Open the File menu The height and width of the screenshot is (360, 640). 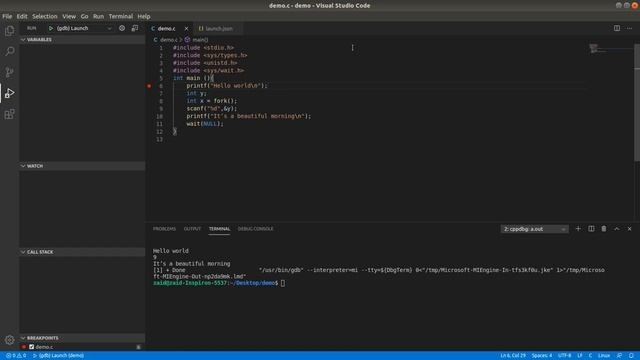(7, 16)
